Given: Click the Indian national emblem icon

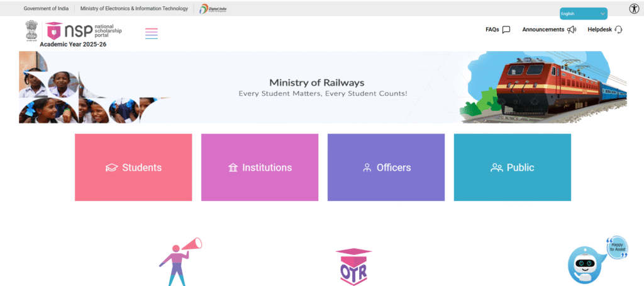Looking at the screenshot, I should point(31,31).
